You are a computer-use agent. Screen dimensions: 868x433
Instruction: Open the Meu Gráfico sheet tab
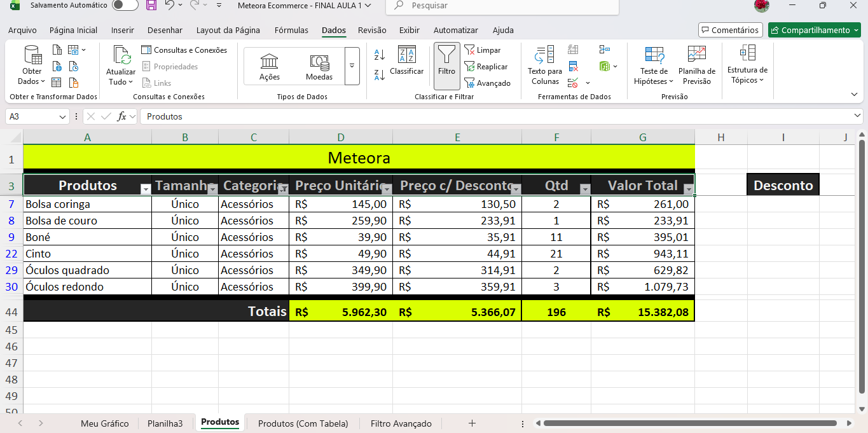tap(105, 423)
